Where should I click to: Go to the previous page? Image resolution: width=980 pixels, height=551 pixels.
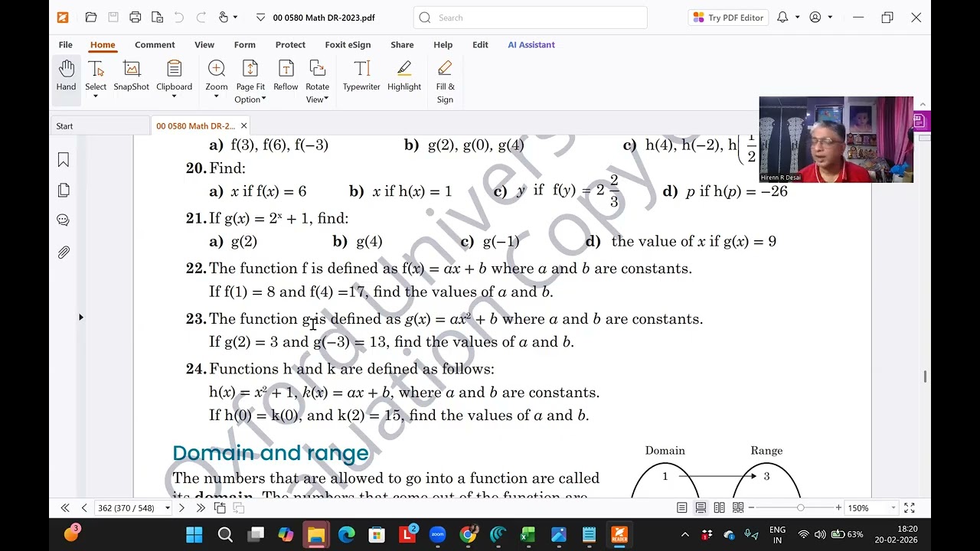pos(84,508)
